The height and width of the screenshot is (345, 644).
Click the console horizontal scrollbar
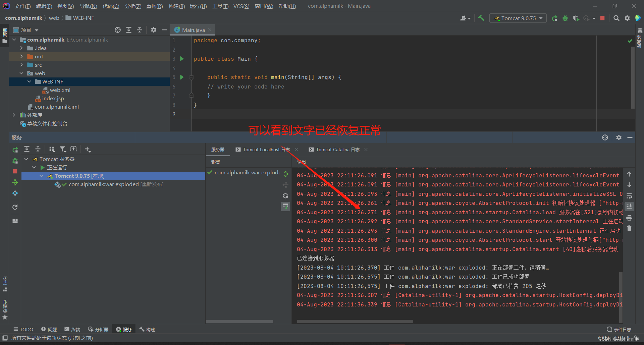pyautogui.click(x=355, y=322)
